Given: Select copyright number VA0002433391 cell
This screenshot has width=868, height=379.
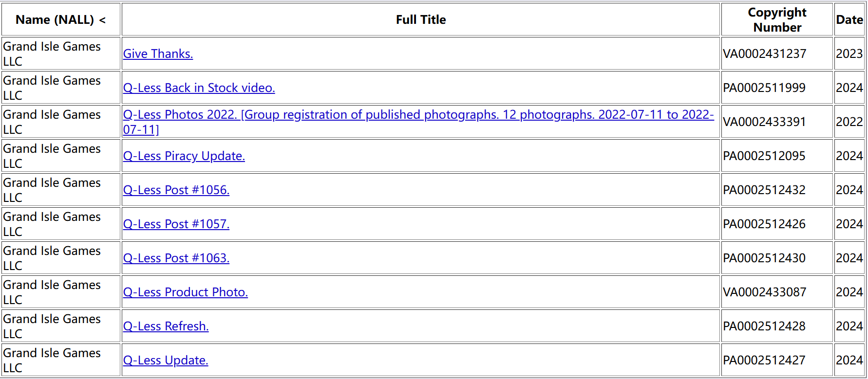Looking at the screenshot, I should coord(777,122).
